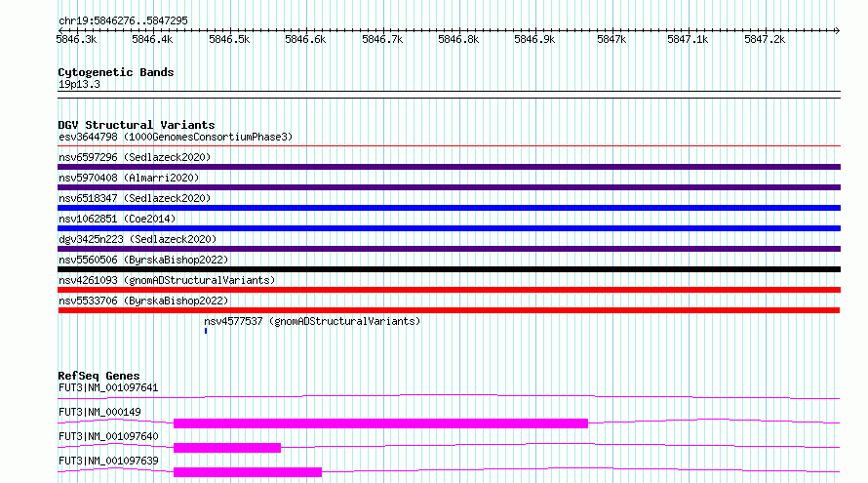Click the small blue mark under nsv4577537
The width and height of the screenshot is (868, 483).
click(x=206, y=331)
